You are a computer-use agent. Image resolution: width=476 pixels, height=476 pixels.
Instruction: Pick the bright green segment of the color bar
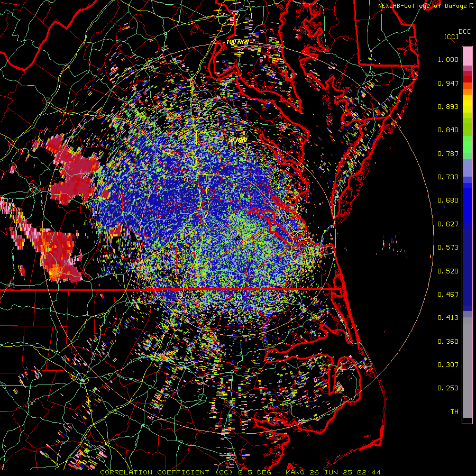click(467, 145)
